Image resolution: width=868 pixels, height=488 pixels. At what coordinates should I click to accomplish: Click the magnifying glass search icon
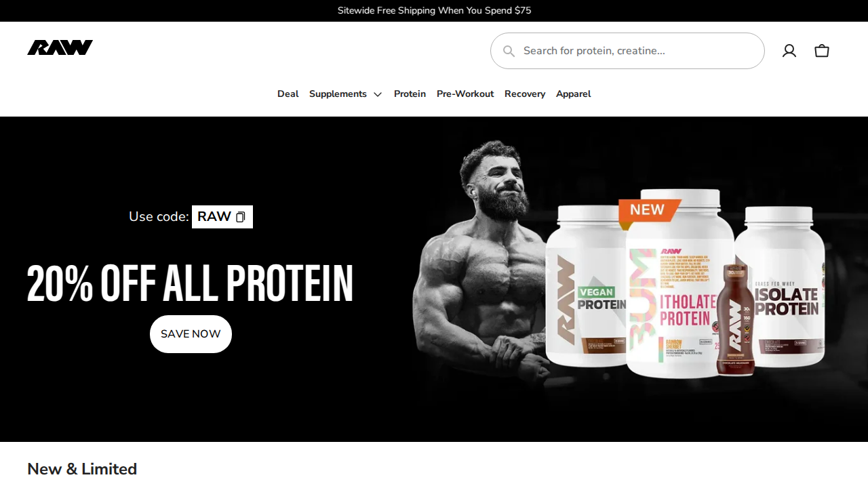pyautogui.click(x=509, y=51)
